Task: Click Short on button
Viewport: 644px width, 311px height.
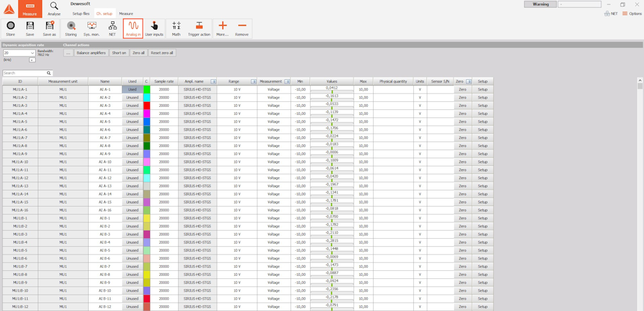Action: [119, 53]
